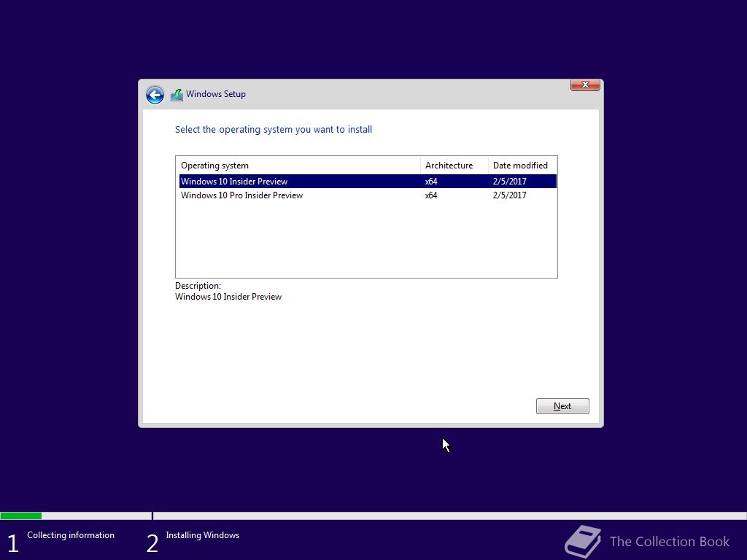Click the Architecture column header
The width and height of the screenshot is (747, 560).
click(x=454, y=166)
